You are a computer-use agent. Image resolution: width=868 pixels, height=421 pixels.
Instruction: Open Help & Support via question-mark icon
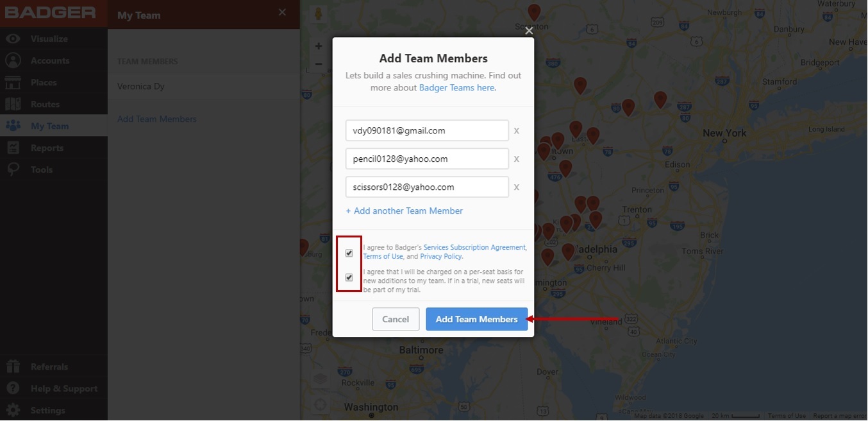(13, 388)
